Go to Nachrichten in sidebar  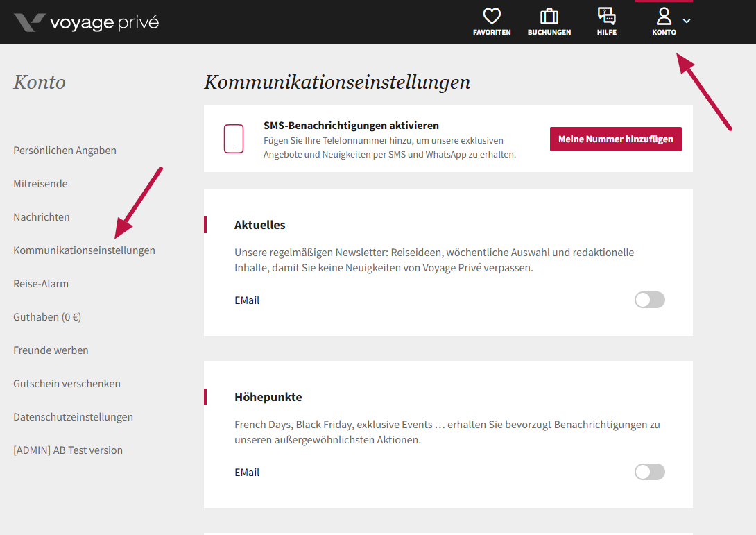42,217
